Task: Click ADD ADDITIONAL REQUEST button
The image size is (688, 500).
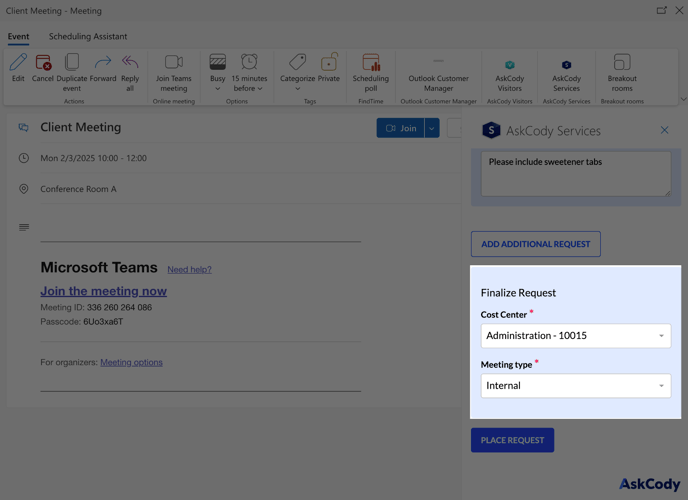Action: pyautogui.click(x=536, y=244)
